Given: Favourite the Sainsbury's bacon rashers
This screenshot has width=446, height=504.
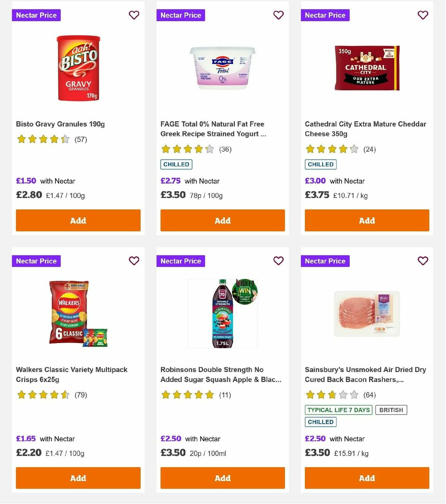Looking at the screenshot, I should click(423, 261).
